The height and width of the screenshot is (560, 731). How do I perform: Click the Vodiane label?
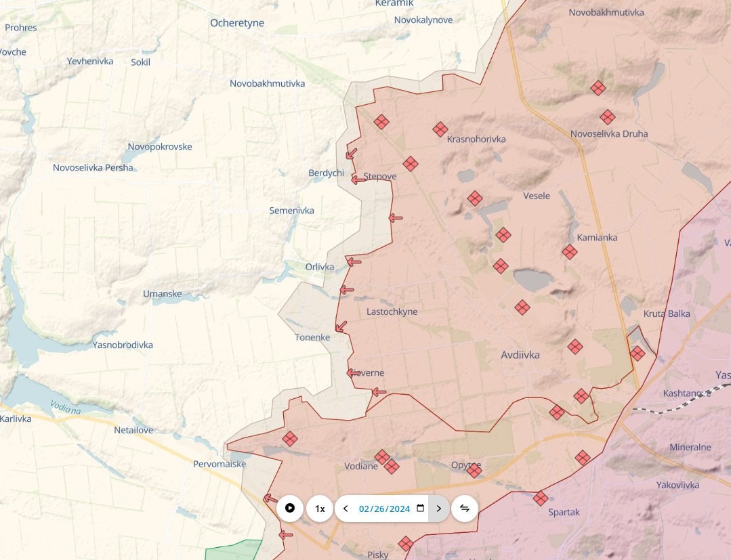click(x=361, y=466)
